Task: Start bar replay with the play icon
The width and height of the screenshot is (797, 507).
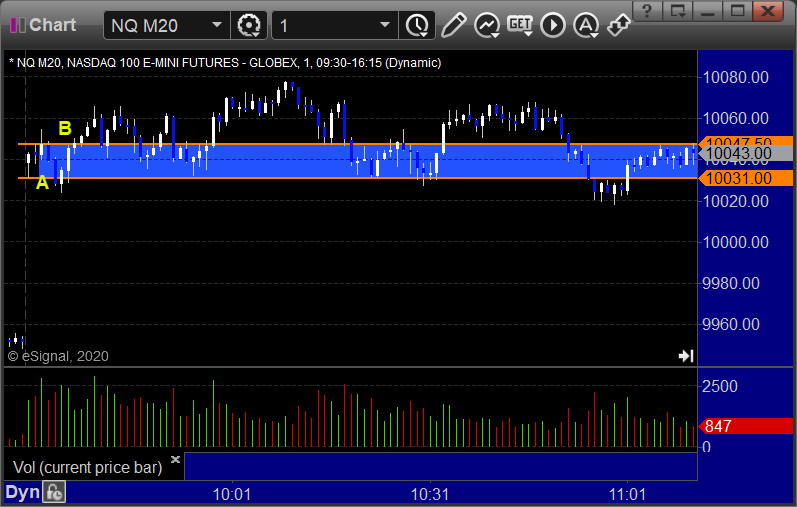Action: pos(553,25)
